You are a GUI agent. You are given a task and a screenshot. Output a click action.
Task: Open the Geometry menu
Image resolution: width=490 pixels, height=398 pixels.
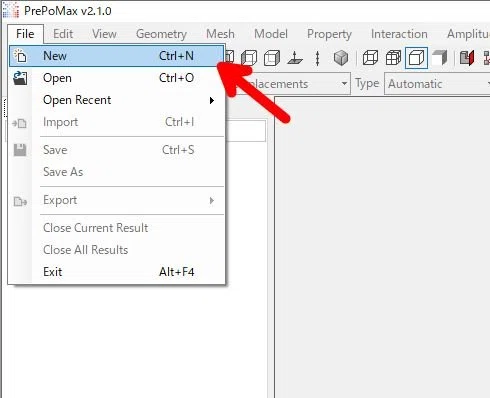[161, 34]
